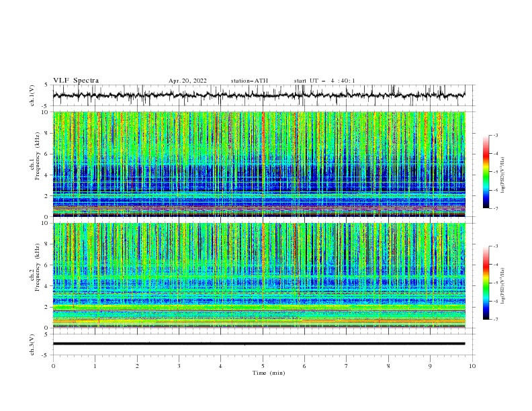The height and width of the screenshot is (411, 532).
Task: Click the time axis tick label "3"
Action: point(179,366)
